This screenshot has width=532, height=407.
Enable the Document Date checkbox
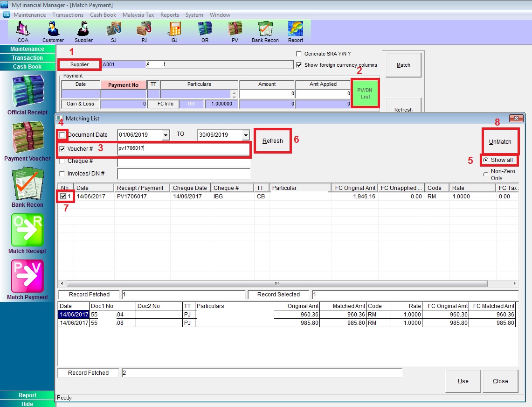click(x=62, y=135)
